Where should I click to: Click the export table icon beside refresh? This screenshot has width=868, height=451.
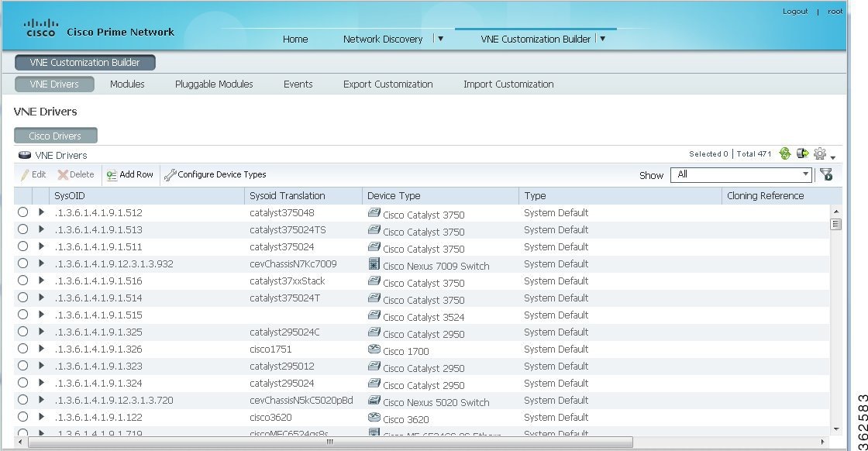point(802,153)
